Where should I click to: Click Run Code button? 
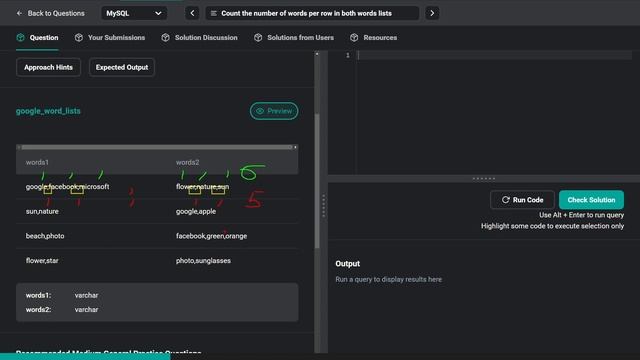tap(522, 200)
